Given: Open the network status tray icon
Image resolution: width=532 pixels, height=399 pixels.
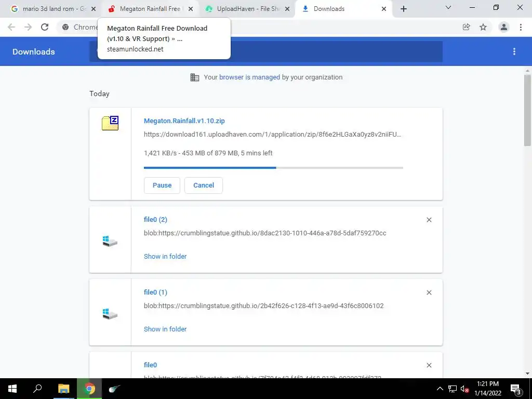Looking at the screenshot, I should 453,389.
